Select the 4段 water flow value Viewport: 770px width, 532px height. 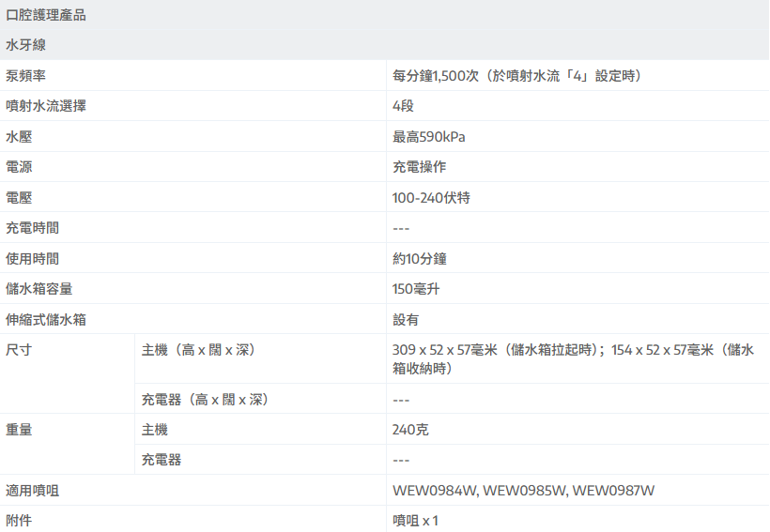pyautogui.click(x=403, y=106)
